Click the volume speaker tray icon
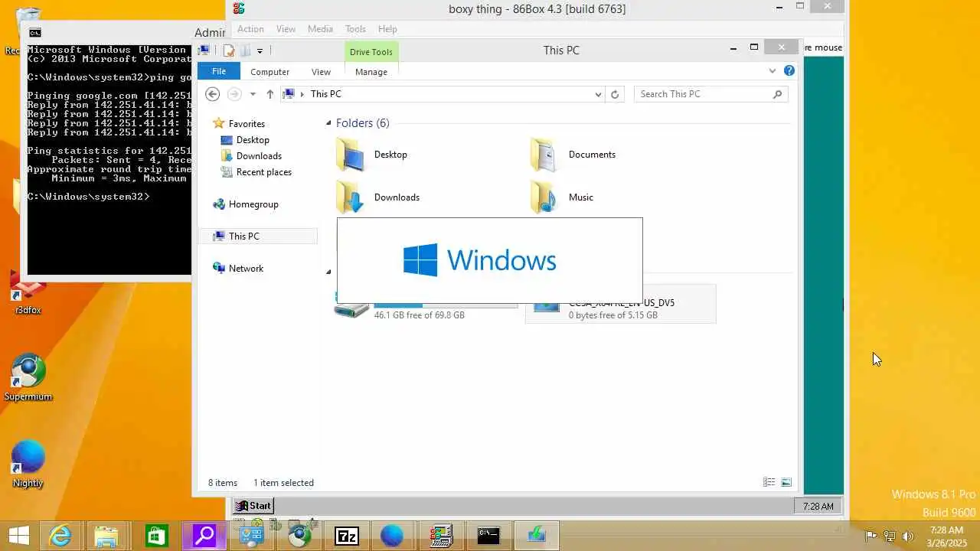This screenshot has width=980, height=551. pos(909,536)
